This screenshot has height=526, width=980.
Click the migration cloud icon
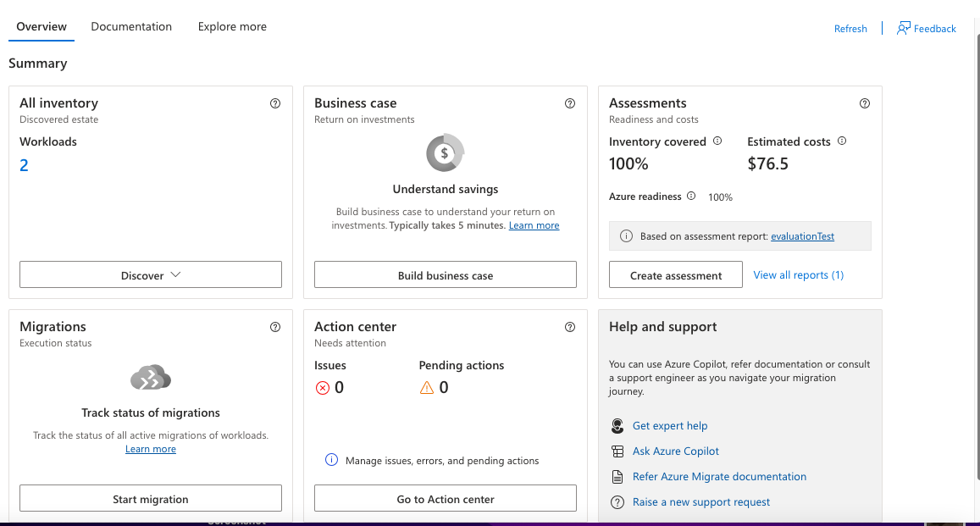click(x=151, y=377)
